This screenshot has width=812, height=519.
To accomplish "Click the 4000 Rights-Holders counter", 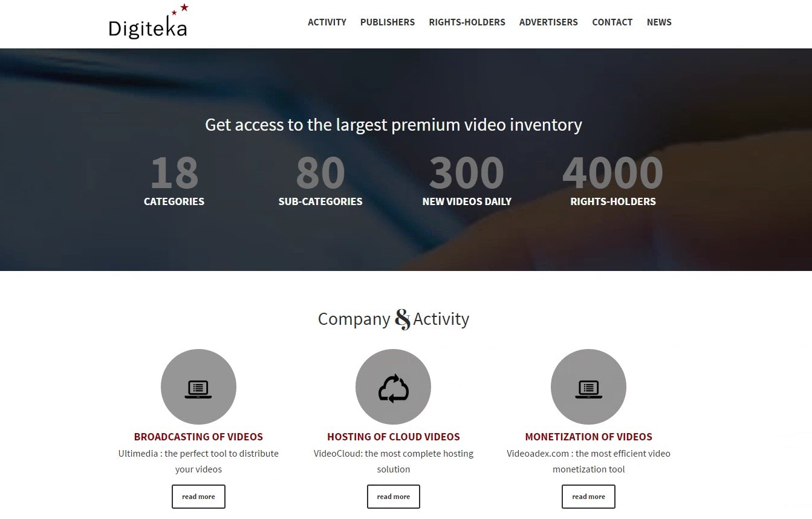I will [613, 181].
